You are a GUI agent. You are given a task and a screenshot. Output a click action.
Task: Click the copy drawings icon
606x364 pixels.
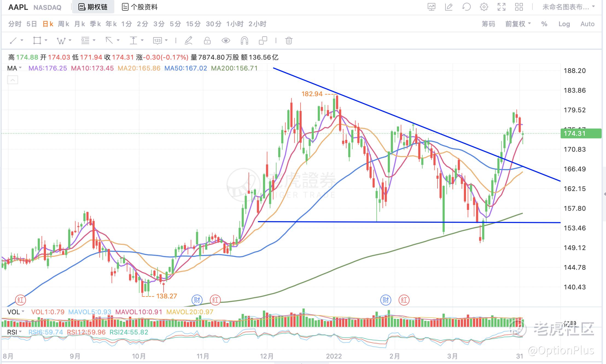point(263,41)
